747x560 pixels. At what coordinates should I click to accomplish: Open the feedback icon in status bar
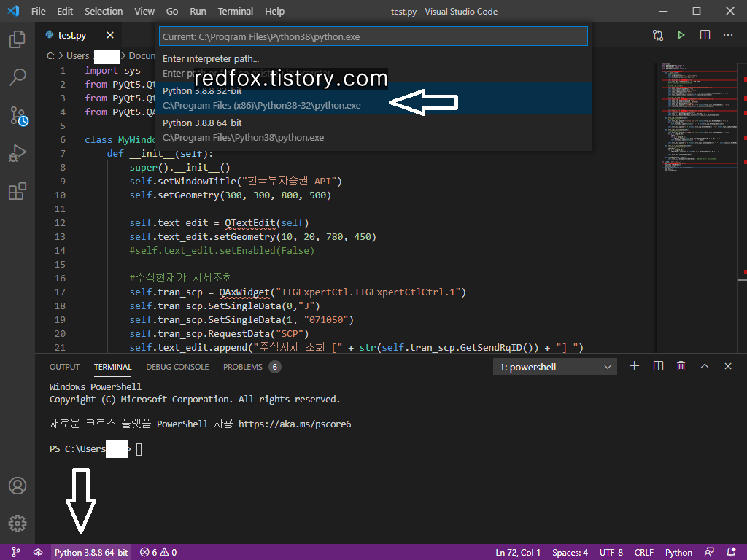coord(709,553)
